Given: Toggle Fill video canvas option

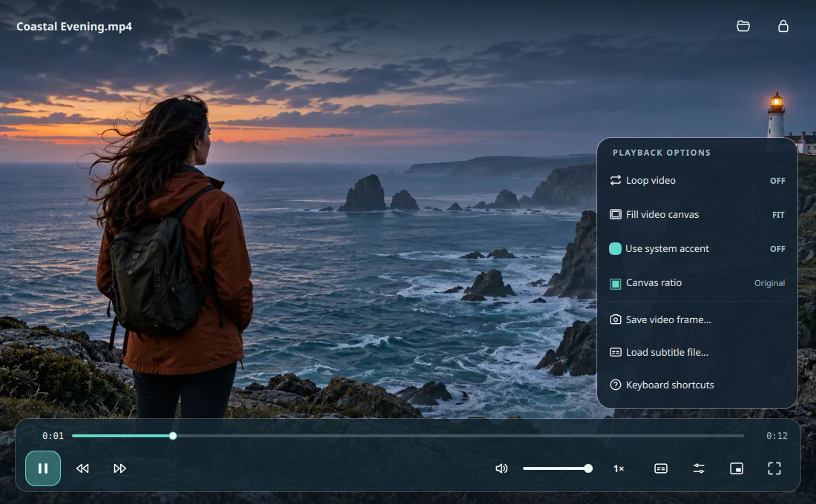Looking at the screenshot, I should [x=697, y=214].
